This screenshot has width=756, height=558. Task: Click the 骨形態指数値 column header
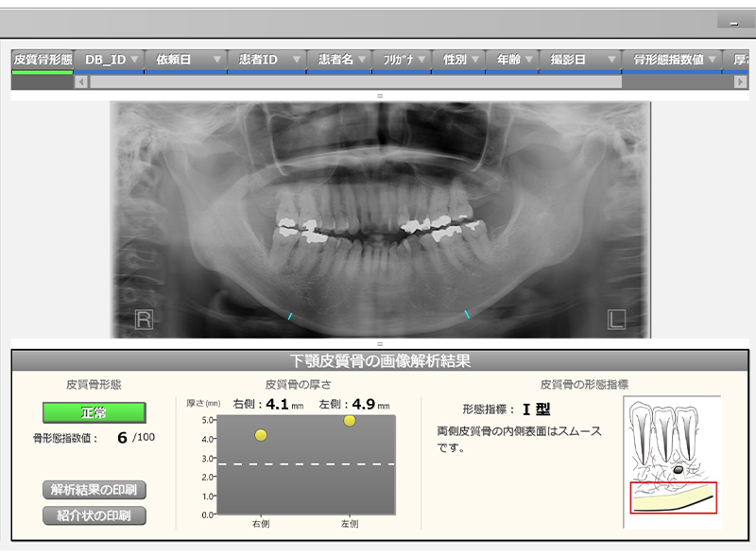pyautogui.click(x=667, y=60)
